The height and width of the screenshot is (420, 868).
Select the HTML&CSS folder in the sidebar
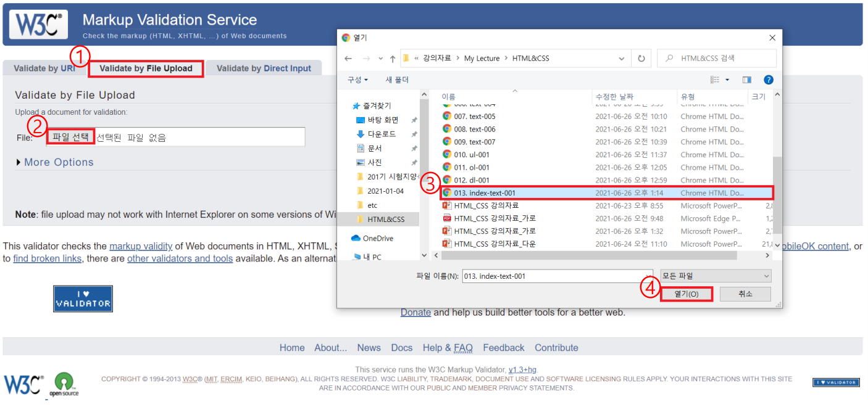click(386, 220)
